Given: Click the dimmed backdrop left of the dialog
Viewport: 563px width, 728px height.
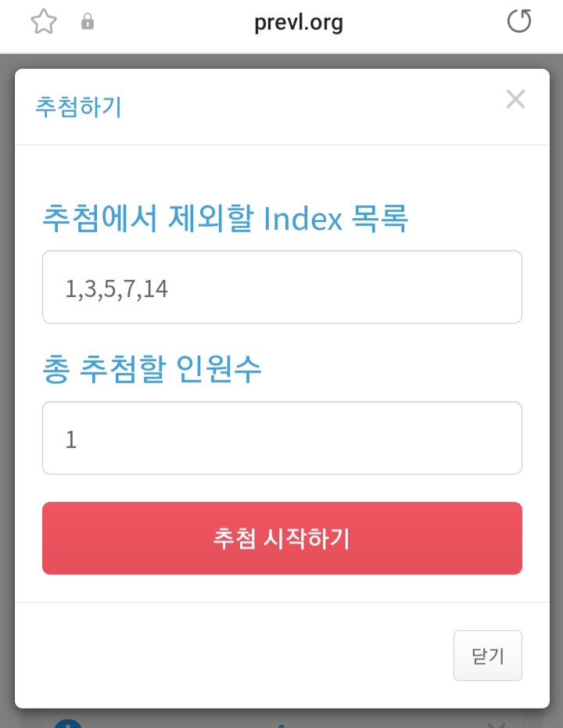Looking at the screenshot, I should click(7, 371).
